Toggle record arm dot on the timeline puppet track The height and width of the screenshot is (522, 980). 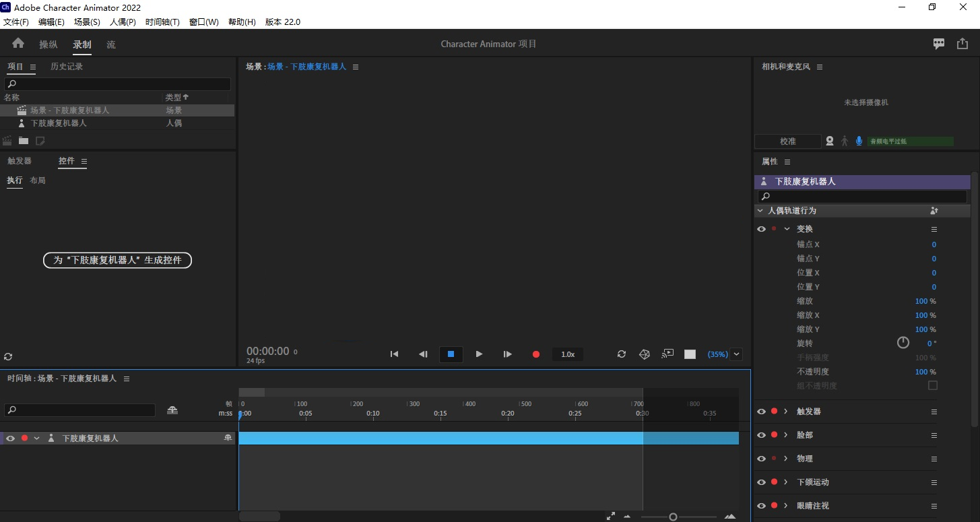tap(25, 438)
